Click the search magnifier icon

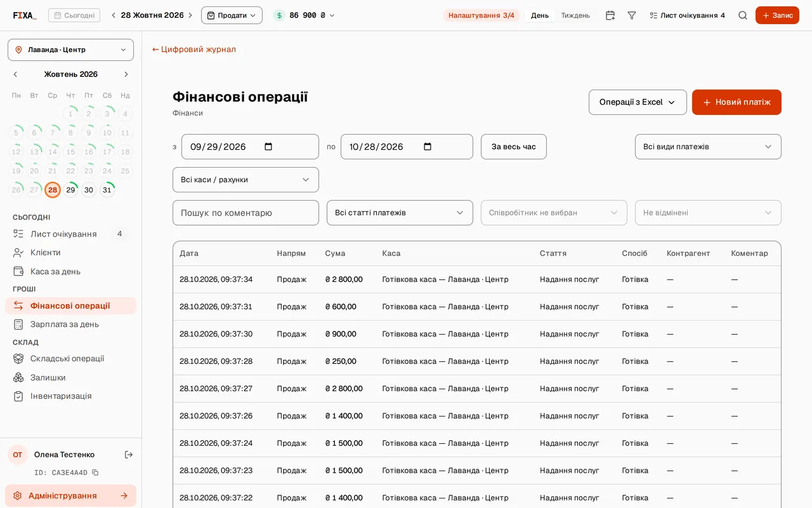tap(743, 15)
